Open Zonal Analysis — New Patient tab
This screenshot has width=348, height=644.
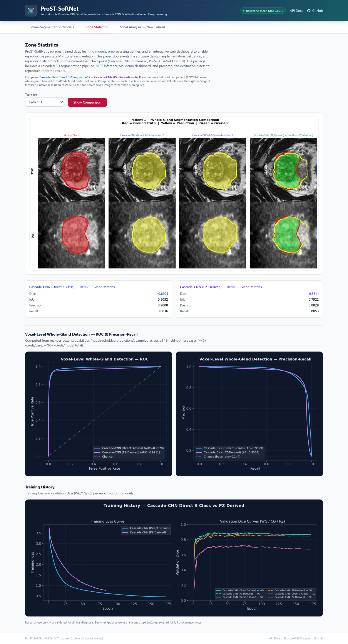coord(142,27)
